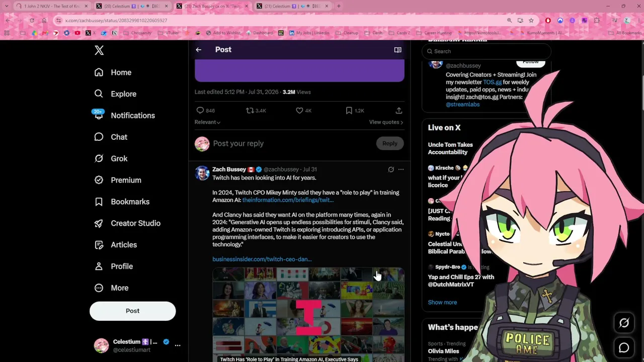Click the floating Grok button
The width and height of the screenshot is (644, 362).
point(624,323)
